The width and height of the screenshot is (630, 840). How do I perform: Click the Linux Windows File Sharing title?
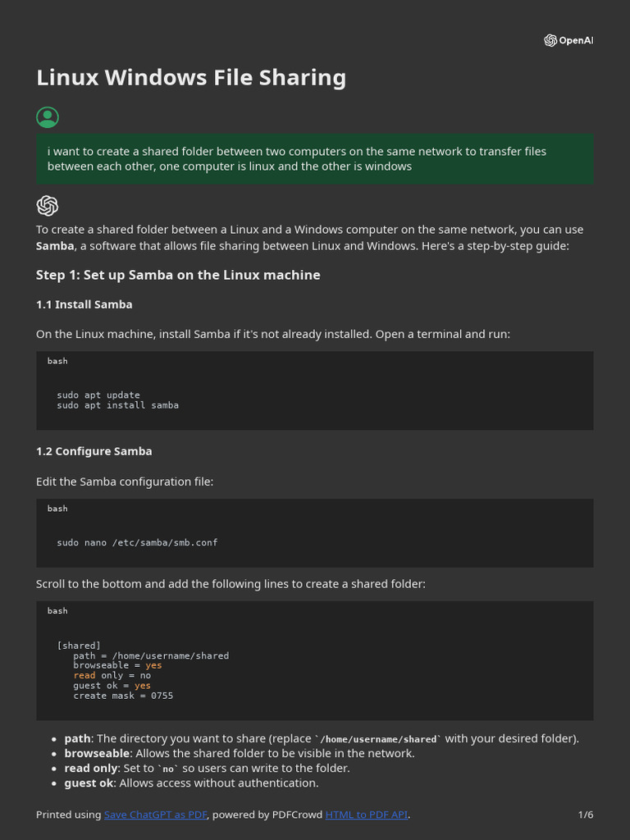coord(190,77)
